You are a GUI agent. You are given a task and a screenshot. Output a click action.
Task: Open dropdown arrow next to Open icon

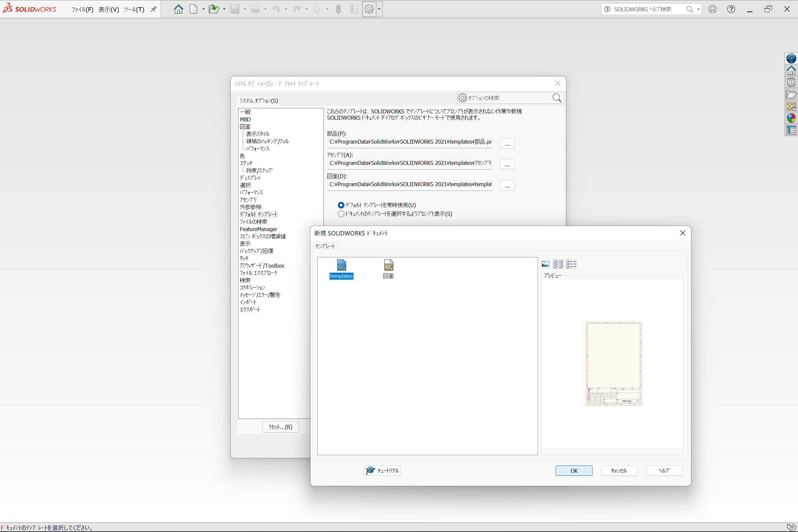[x=224, y=9]
